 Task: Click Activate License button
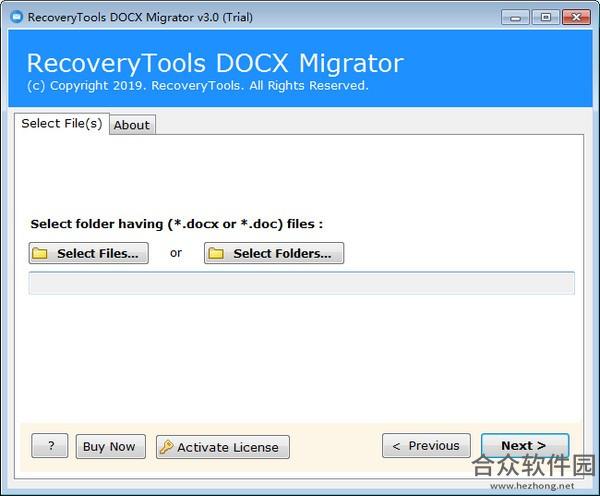(x=223, y=447)
